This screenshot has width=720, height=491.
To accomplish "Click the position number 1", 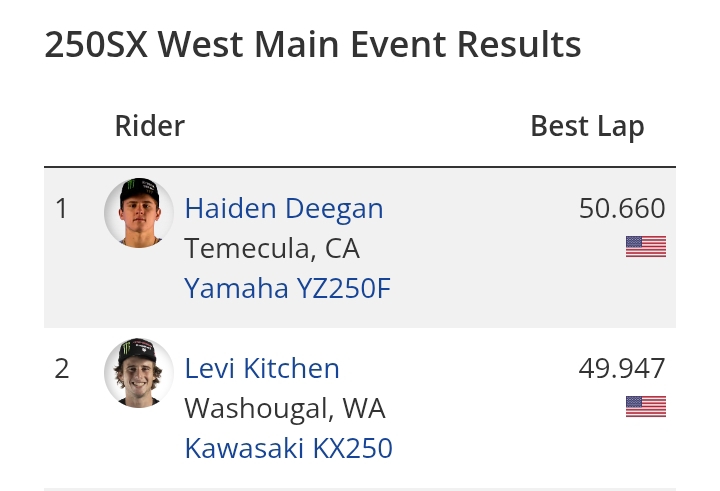I will [62, 208].
